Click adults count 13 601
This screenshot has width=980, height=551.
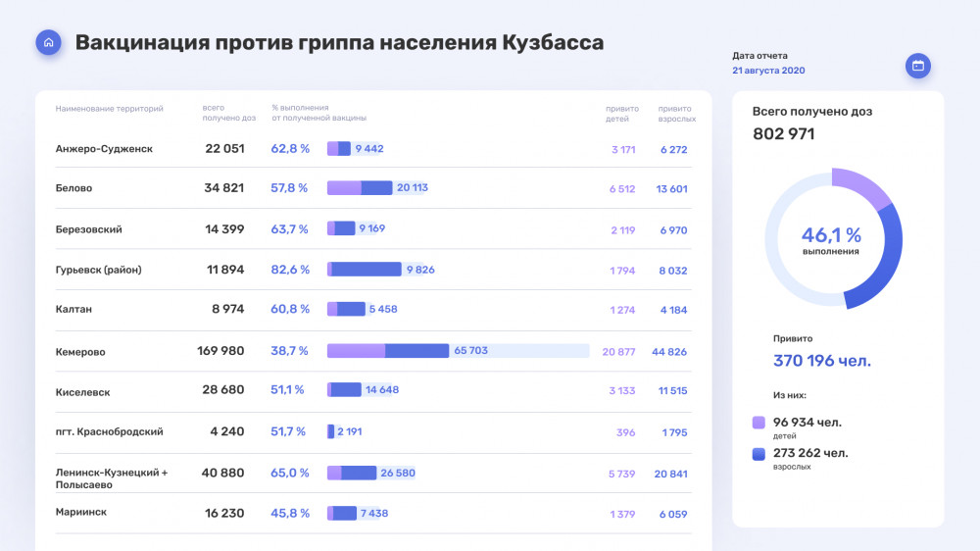(x=672, y=189)
